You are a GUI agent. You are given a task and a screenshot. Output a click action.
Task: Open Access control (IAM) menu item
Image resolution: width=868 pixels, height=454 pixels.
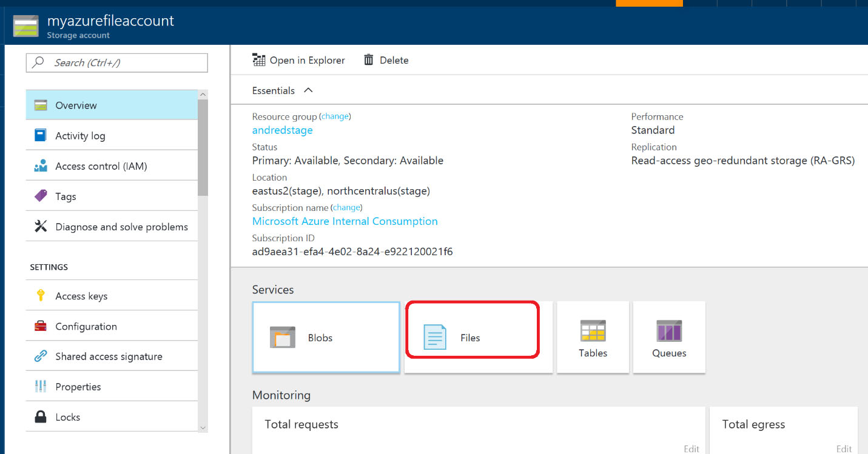tap(101, 166)
